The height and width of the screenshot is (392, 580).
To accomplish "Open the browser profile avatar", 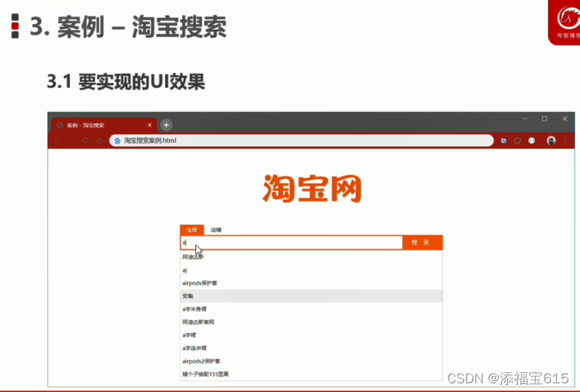I will pyautogui.click(x=551, y=141).
